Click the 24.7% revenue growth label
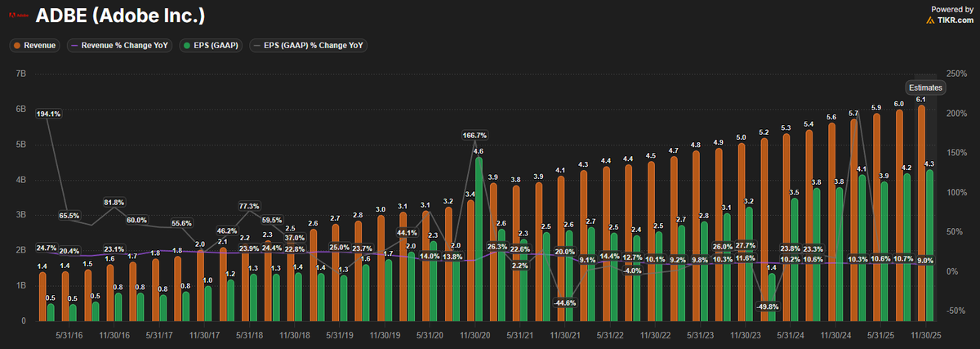 click(x=47, y=248)
